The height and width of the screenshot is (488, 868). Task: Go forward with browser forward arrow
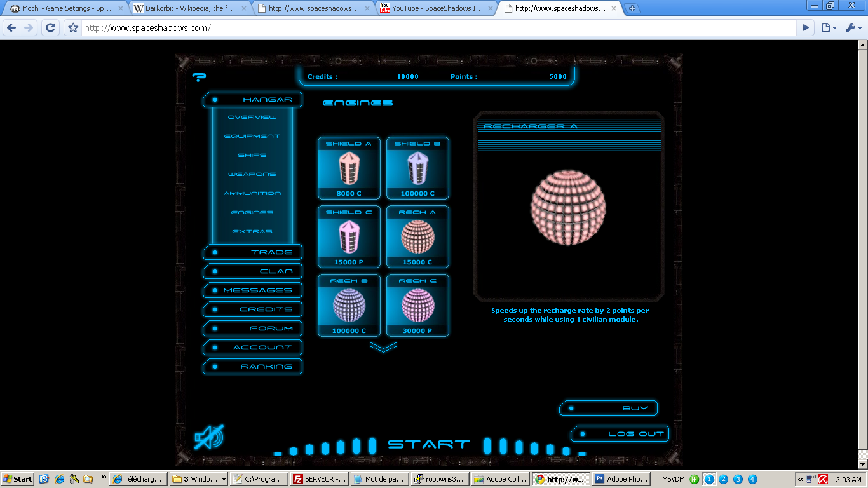(29, 28)
